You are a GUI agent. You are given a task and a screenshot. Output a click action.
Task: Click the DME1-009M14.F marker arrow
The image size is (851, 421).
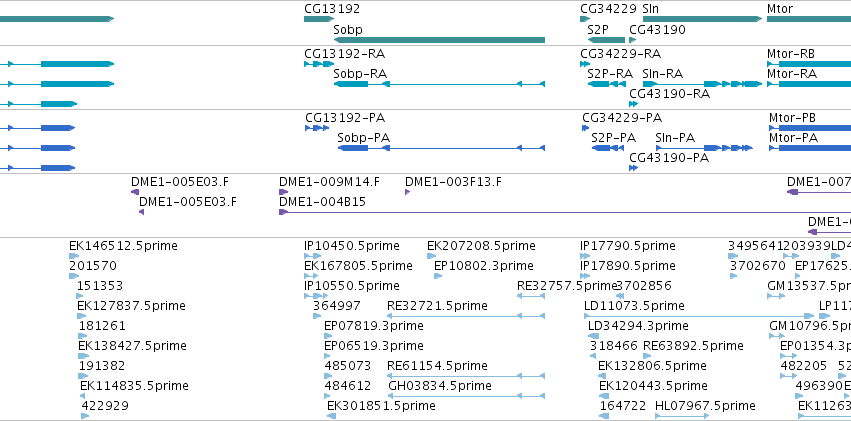pos(283,192)
